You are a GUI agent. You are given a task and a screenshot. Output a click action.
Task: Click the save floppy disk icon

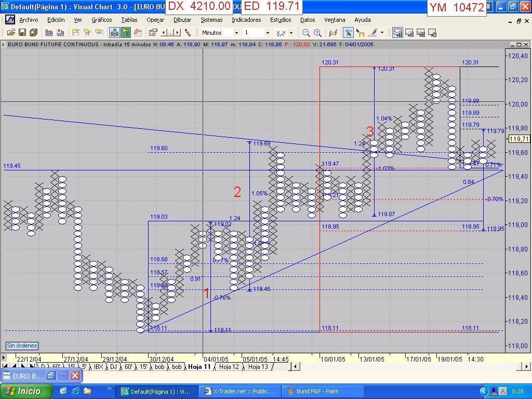pos(22,33)
